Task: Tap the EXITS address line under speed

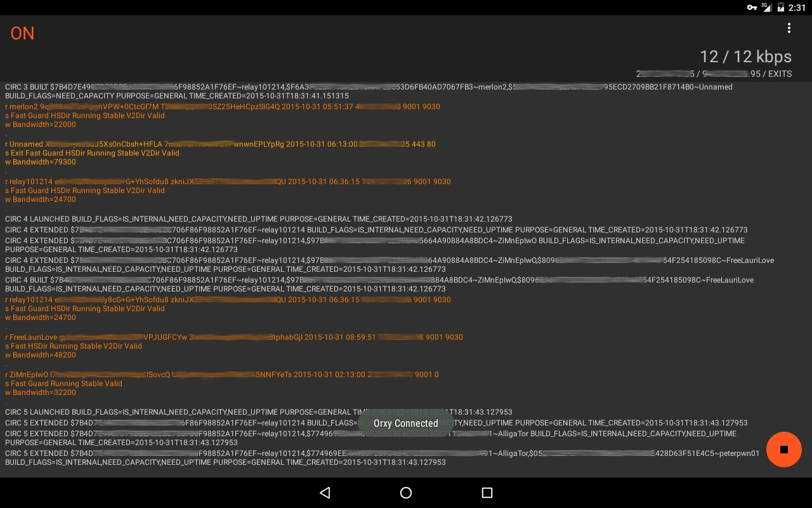Action: [714, 74]
